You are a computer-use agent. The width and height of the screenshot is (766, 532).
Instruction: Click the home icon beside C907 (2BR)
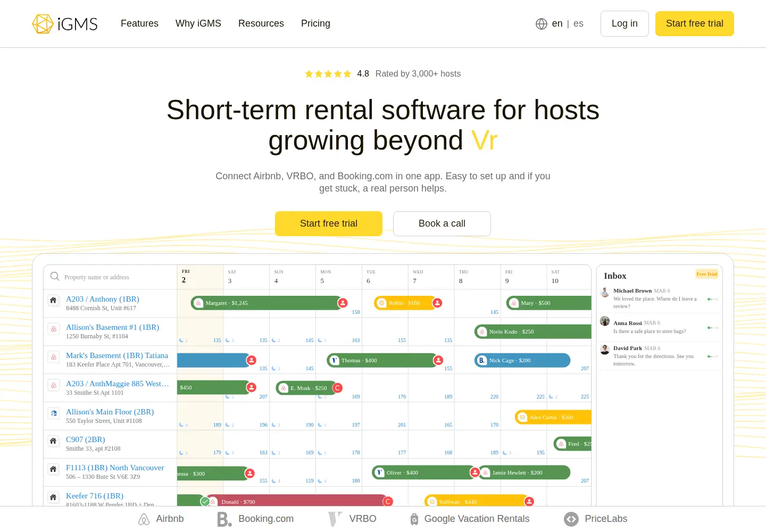tap(53, 440)
